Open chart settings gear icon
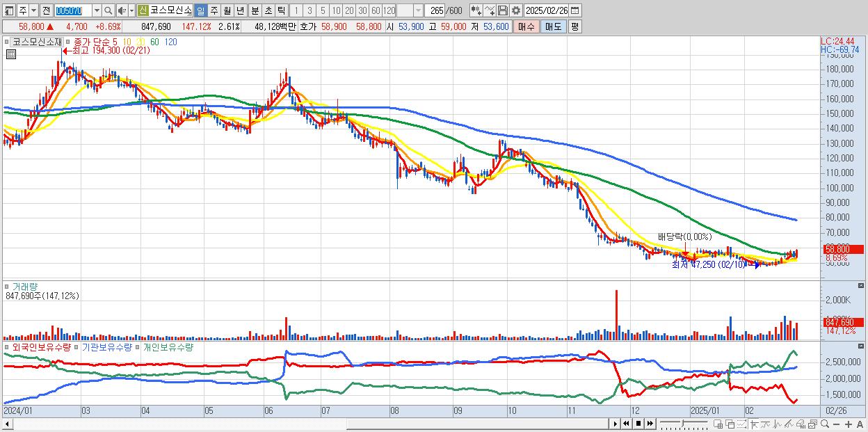The width and height of the screenshot is (868, 432). (515, 10)
